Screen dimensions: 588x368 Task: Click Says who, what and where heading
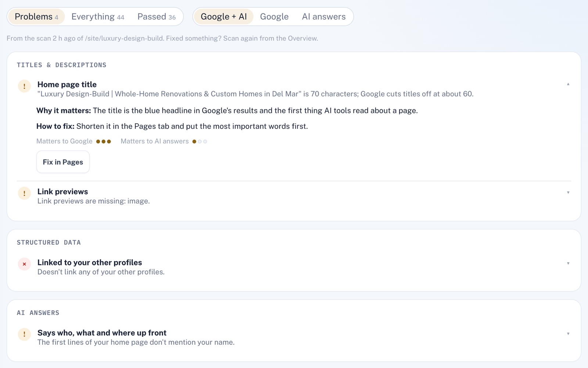coord(102,333)
